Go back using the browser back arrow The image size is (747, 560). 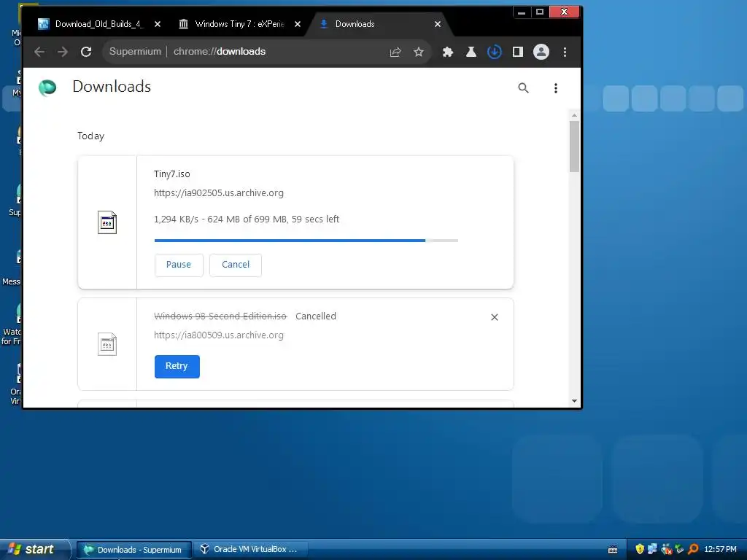39,52
